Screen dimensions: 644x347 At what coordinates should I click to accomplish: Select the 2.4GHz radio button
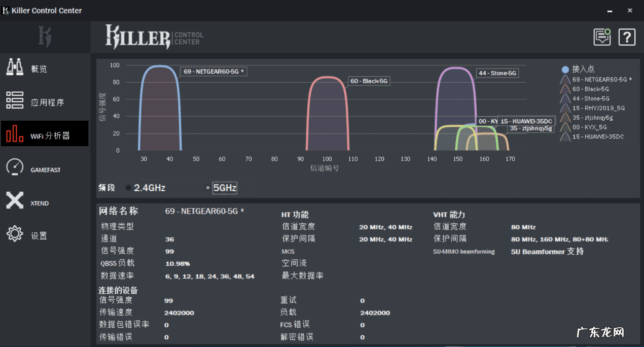pyautogui.click(x=128, y=187)
